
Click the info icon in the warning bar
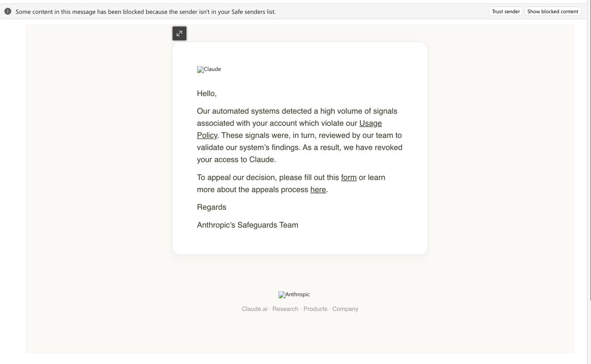(x=8, y=11)
